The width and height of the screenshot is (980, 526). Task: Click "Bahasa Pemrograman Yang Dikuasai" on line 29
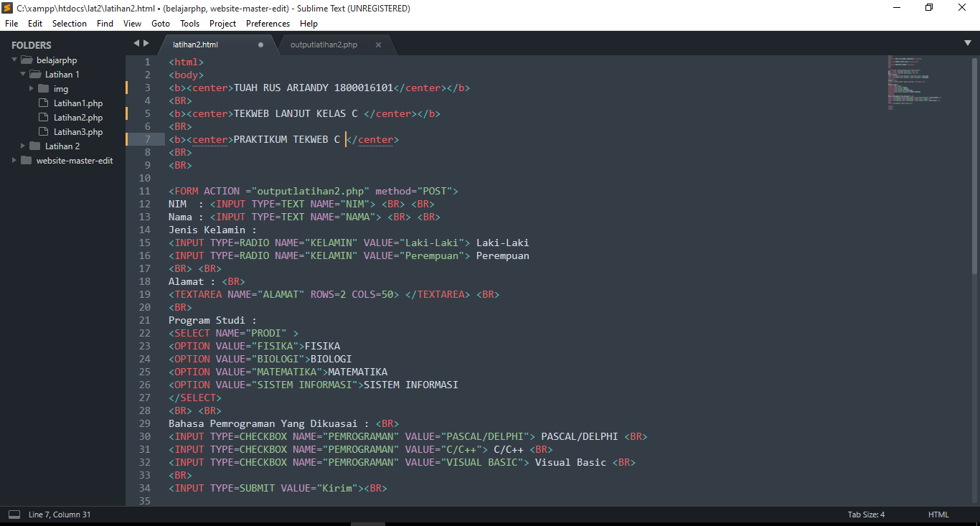point(263,423)
